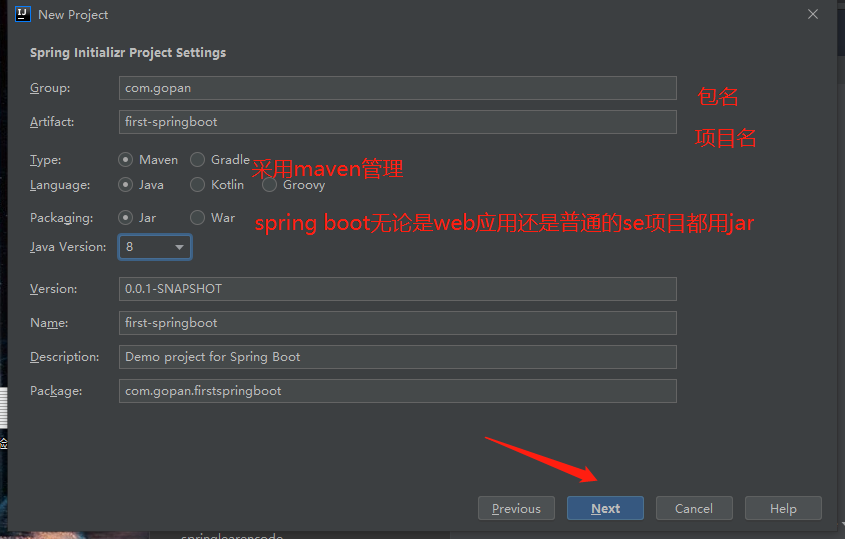The height and width of the screenshot is (539, 845).
Task: Proceed with the Next button
Action: click(x=605, y=508)
